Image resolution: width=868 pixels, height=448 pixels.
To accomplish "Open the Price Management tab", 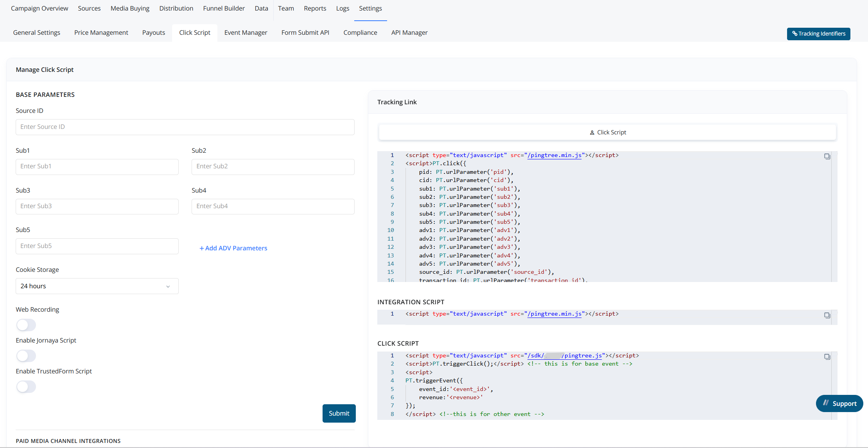I will pyautogui.click(x=101, y=32).
